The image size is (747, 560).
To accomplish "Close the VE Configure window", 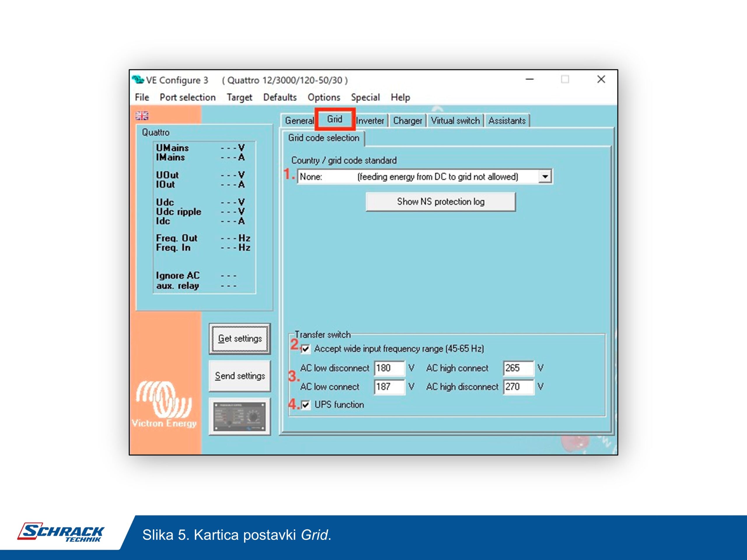I will click(601, 80).
